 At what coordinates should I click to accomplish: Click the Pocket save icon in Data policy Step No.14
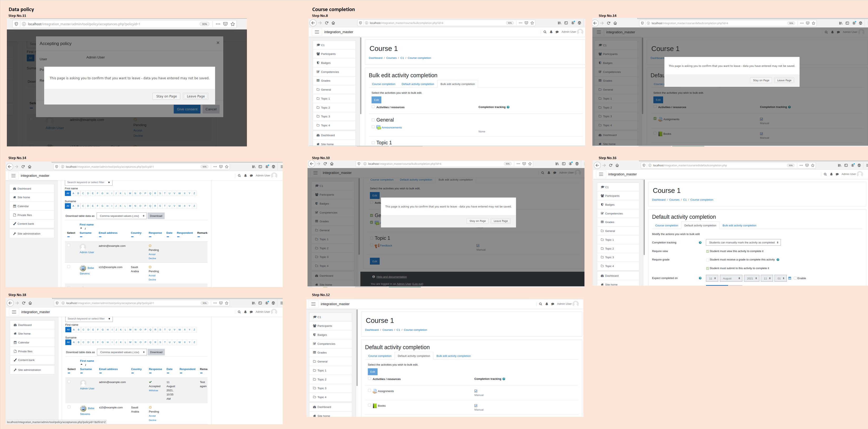pos(221,167)
